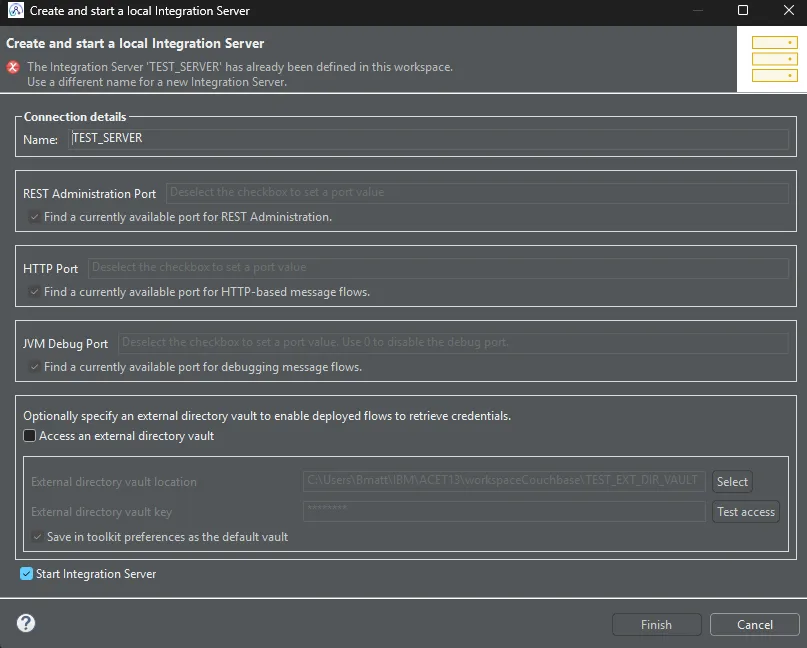This screenshot has width=807, height=648.
Task: Click the Finish button
Action: (x=656, y=624)
